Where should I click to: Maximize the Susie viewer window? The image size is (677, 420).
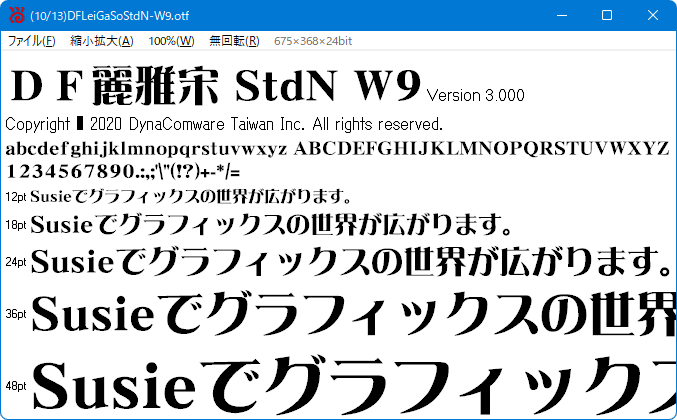607,15
